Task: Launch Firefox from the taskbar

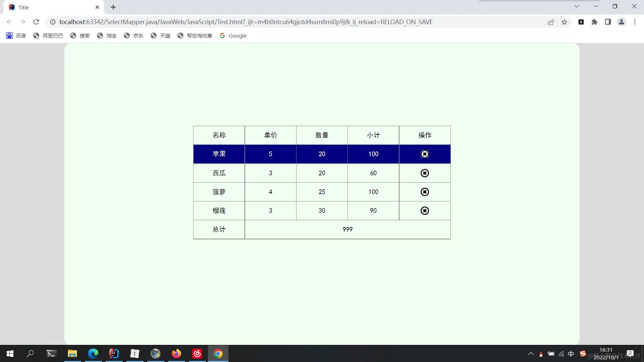Action: [x=176, y=353]
